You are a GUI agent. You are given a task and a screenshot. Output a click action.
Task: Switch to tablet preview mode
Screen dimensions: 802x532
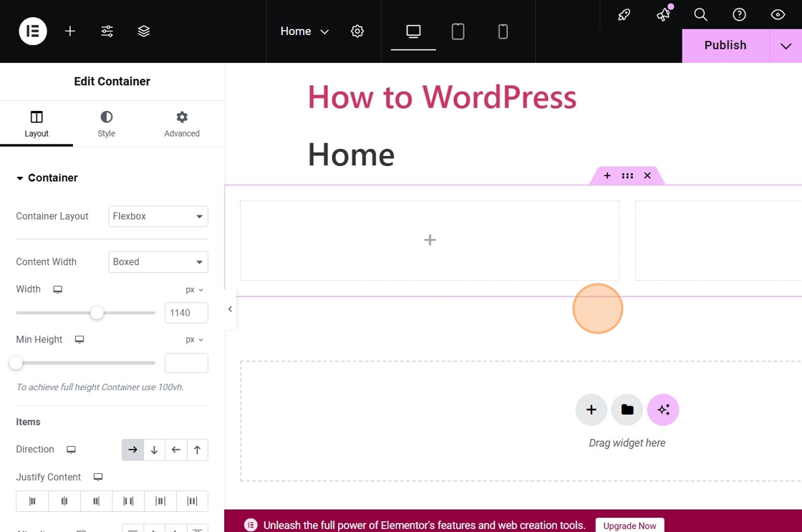tap(458, 32)
